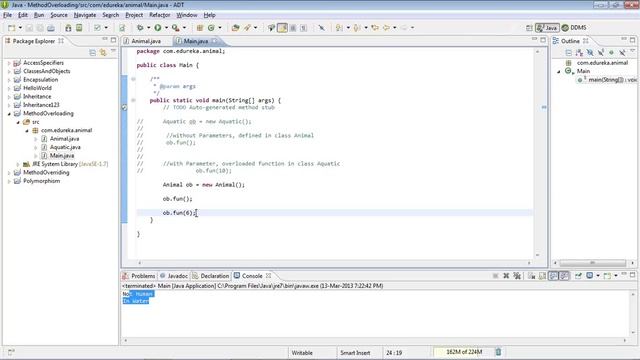Expand the AccessSpecifiers project
The height and width of the screenshot is (360, 640).
point(9,63)
